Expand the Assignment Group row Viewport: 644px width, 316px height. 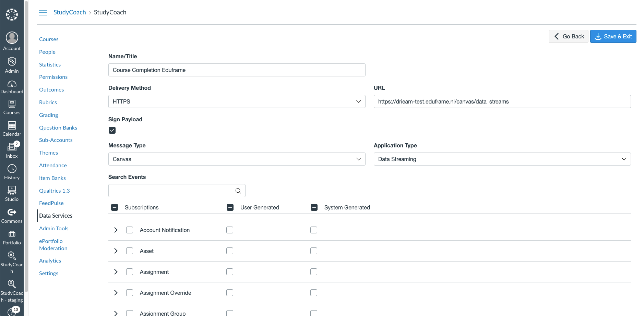(116, 313)
